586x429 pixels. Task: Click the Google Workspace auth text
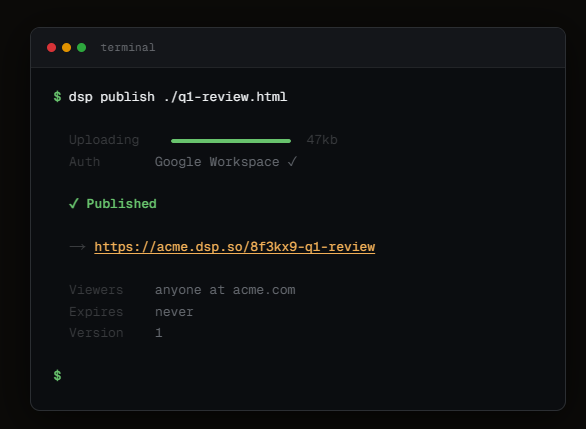click(217, 162)
